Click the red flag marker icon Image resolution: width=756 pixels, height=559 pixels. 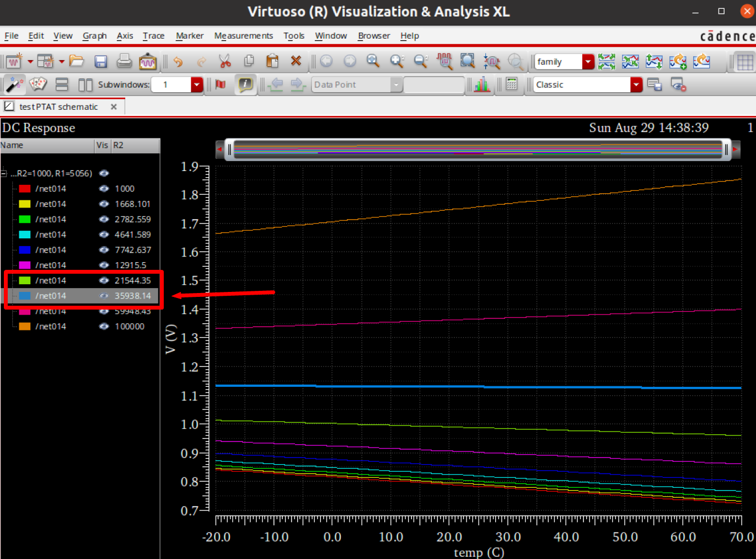pos(221,84)
